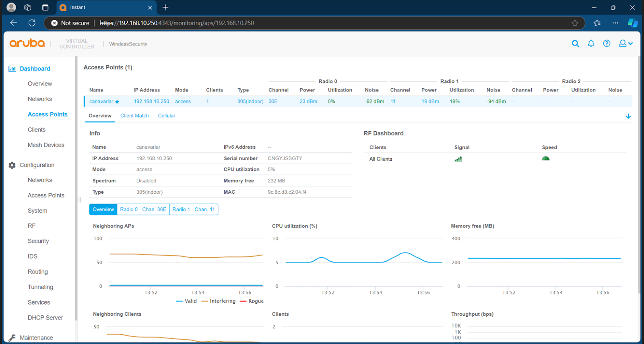Switch to the Cellular tab
644x344 pixels.
(x=167, y=116)
